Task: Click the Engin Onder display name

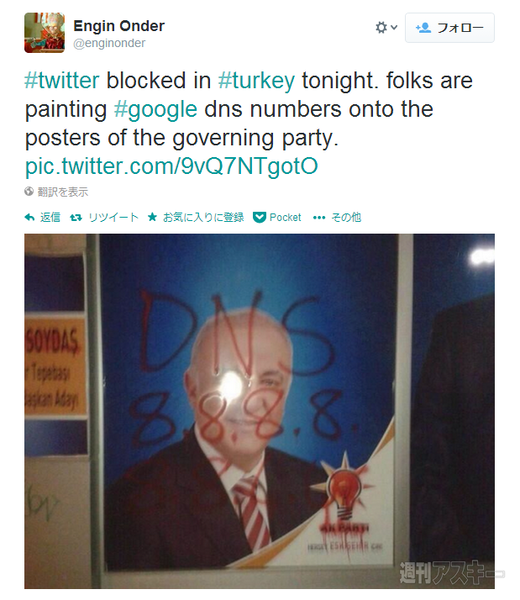Action: [119, 26]
